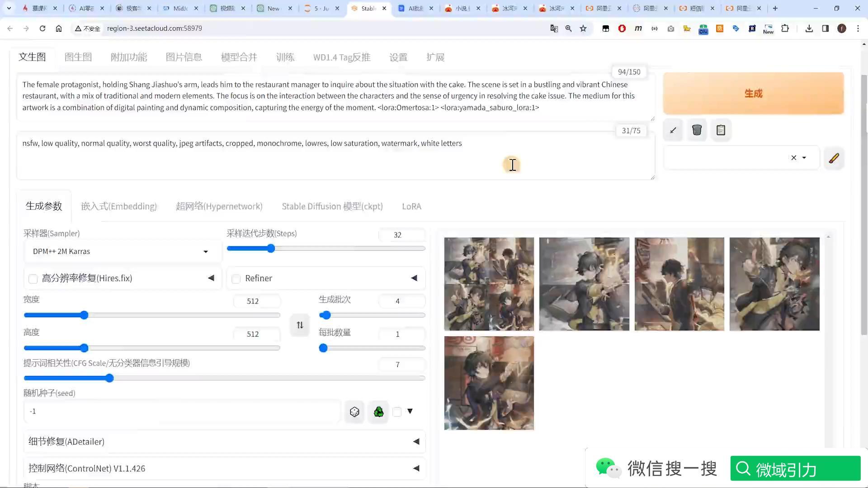This screenshot has height=488, width=868.
Task: Expand the ControlNet V1.1.426 section
Action: point(224,468)
